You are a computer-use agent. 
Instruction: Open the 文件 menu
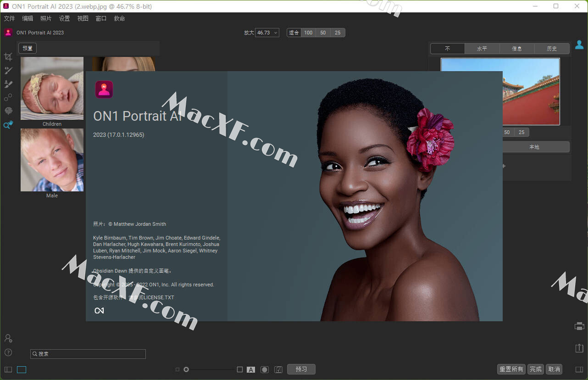point(9,18)
